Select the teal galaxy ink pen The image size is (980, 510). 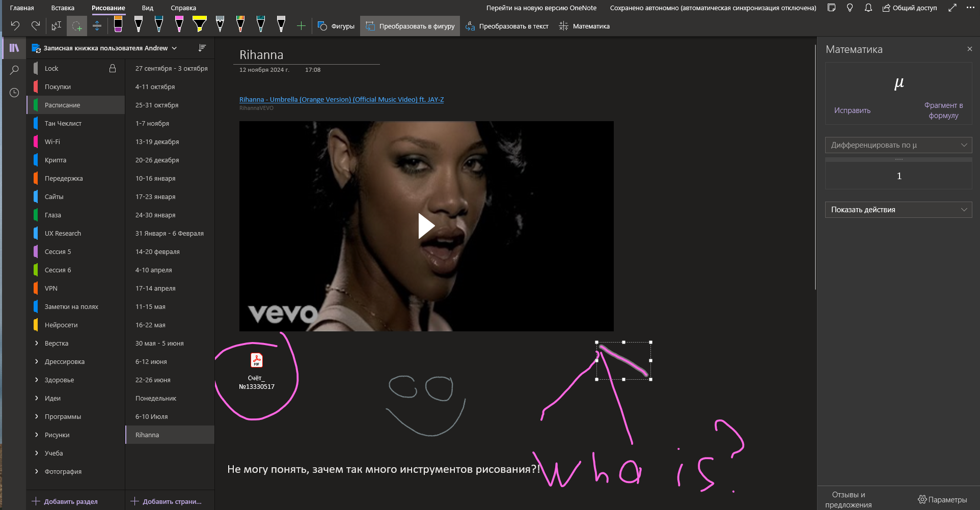260,24
